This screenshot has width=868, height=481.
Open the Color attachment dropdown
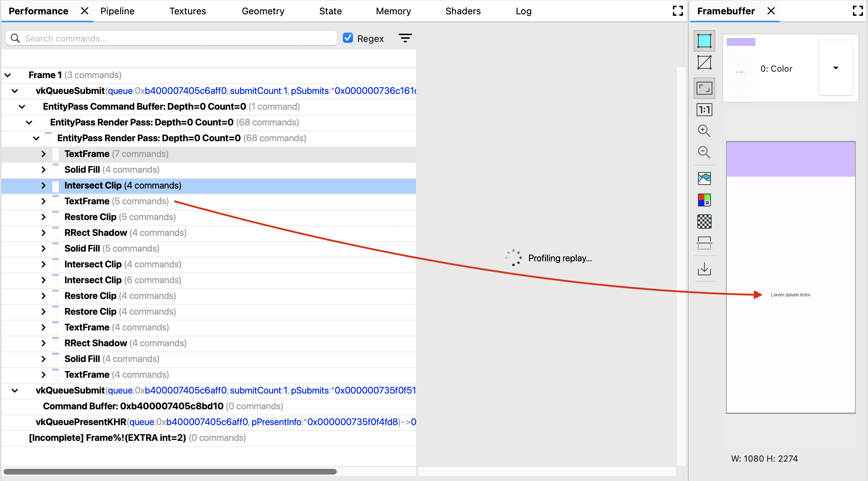click(x=836, y=68)
